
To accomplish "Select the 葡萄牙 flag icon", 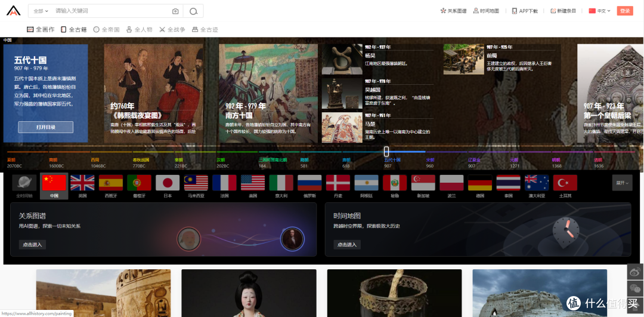I will point(139,183).
